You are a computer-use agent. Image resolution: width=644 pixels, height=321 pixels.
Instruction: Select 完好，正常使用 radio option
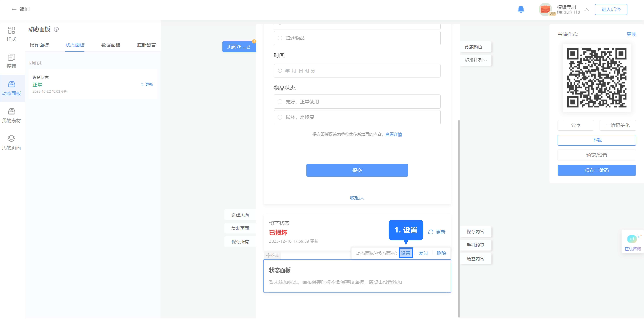coord(280,102)
